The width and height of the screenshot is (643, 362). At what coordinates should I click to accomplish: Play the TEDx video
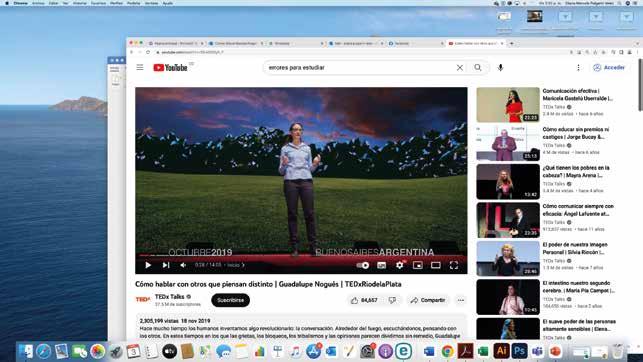click(x=148, y=265)
